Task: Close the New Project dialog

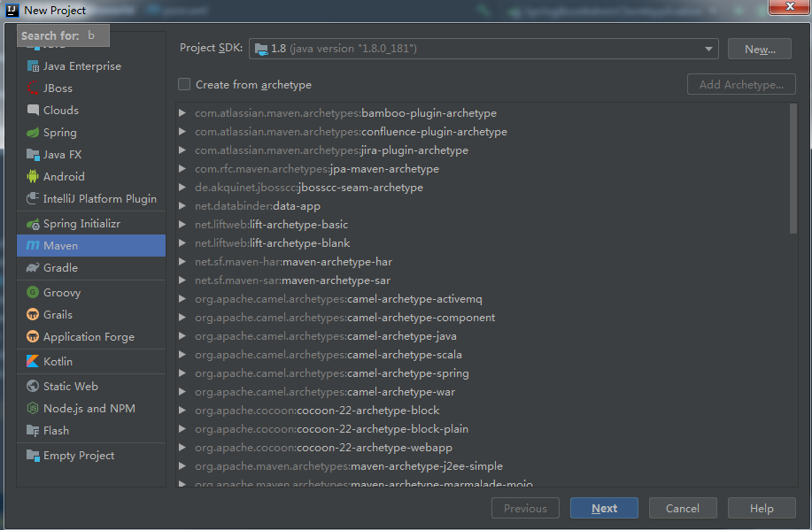Action: (789, 7)
